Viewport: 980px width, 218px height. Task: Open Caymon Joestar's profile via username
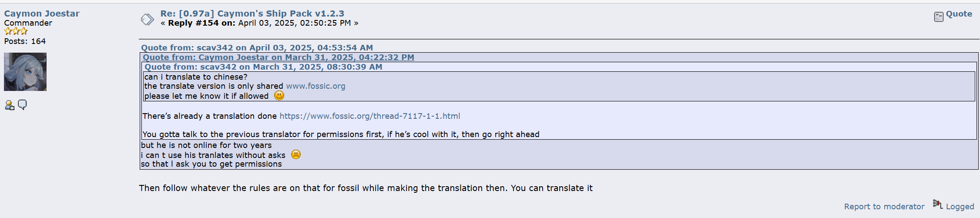[42, 13]
